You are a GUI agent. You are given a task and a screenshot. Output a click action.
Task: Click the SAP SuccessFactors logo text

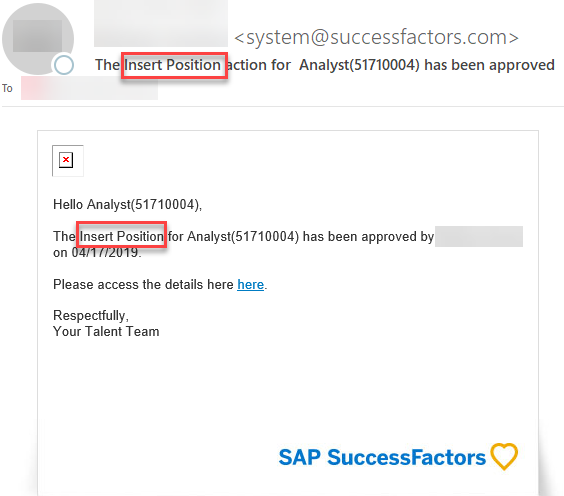pyautogui.click(x=382, y=457)
